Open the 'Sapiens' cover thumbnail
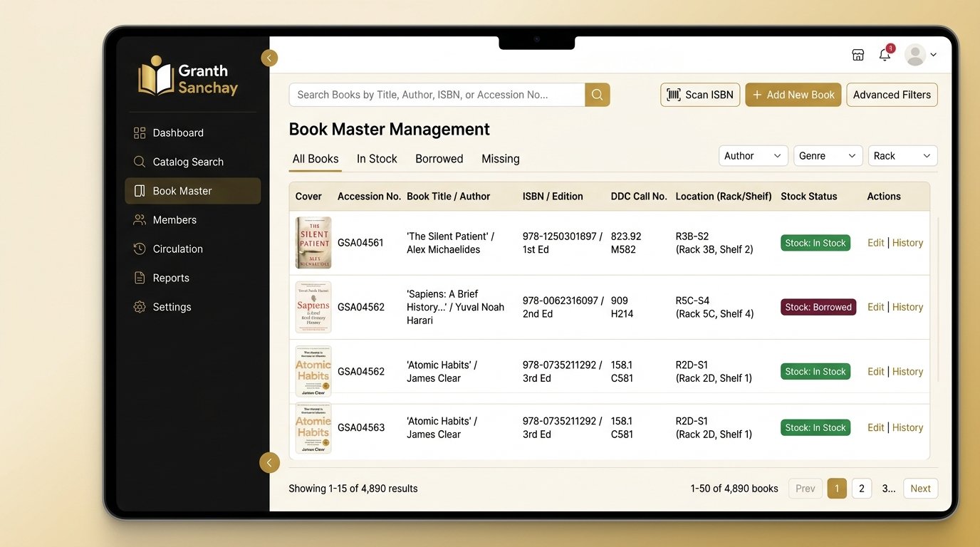980x547 pixels. click(x=313, y=307)
